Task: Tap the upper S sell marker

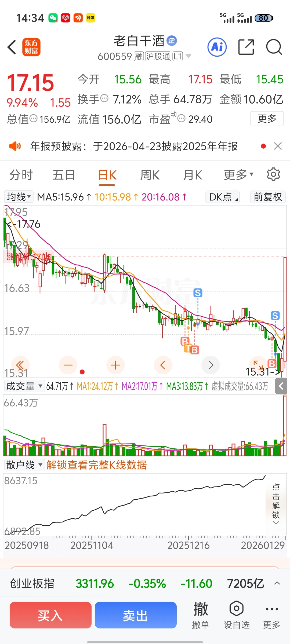Action: point(198,293)
